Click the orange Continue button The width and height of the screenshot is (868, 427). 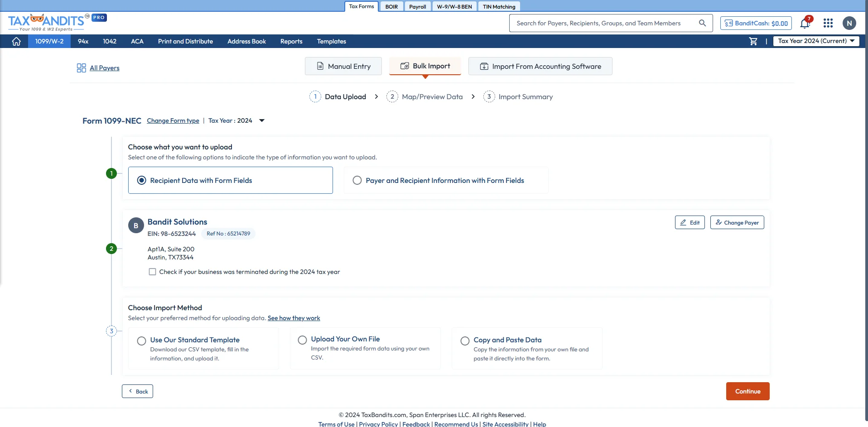(747, 391)
